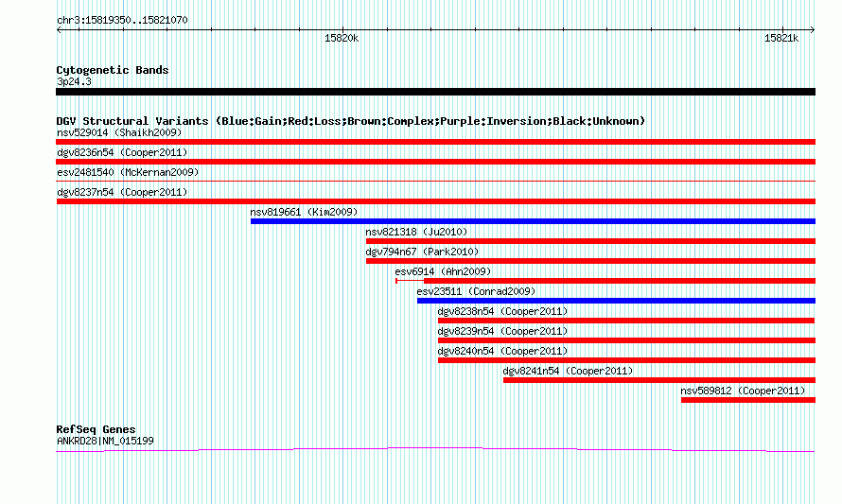The image size is (842, 504).
Task: Click the Cytogenetic Bands track title
Action: click(113, 70)
